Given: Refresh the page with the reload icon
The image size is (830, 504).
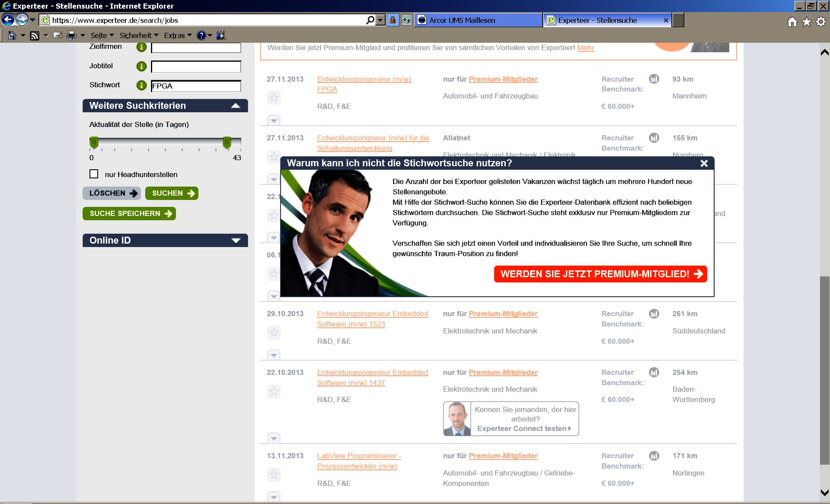Looking at the screenshot, I should click(406, 20).
